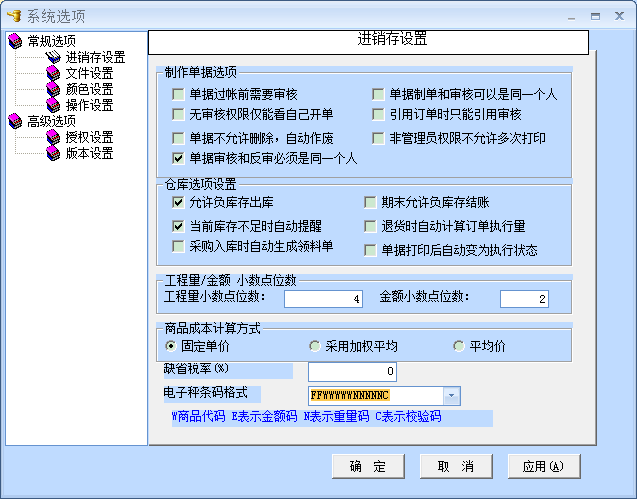Uncheck 当前库存不足时自动提醒 checkbox

tap(178, 226)
